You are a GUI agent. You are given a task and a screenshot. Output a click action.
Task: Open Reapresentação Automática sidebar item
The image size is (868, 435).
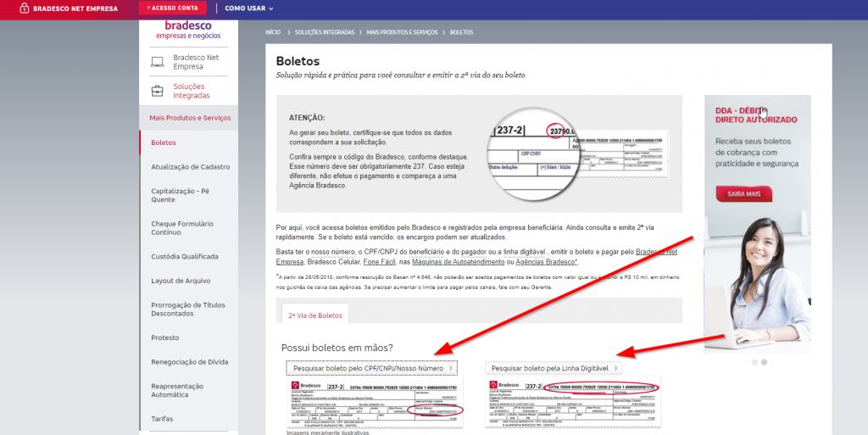(177, 390)
